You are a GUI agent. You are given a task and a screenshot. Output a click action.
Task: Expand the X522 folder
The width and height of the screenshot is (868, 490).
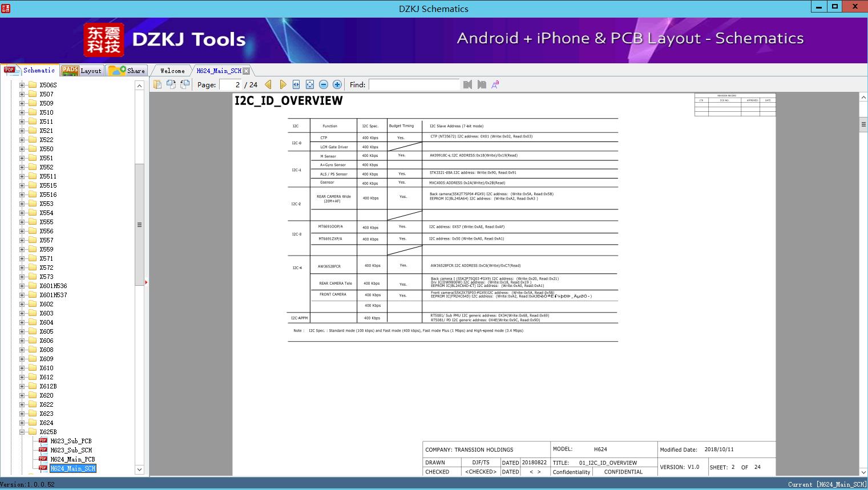[x=22, y=140]
